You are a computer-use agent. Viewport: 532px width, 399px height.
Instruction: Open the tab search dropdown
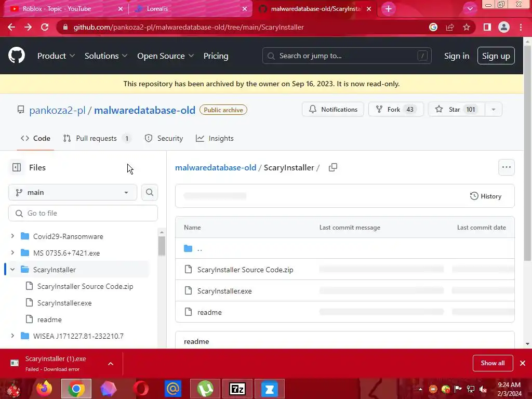pos(470,9)
